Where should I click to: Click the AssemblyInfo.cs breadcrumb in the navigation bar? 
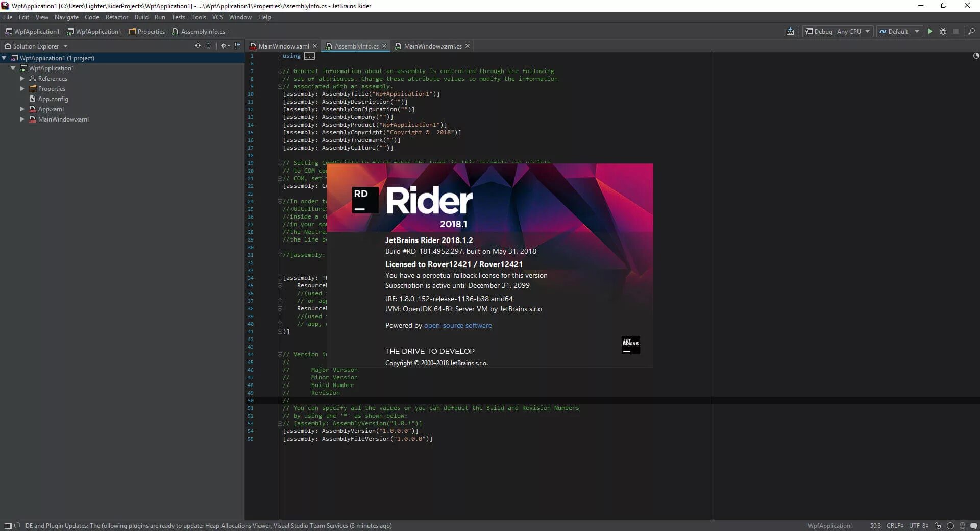(x=199, y=32)
